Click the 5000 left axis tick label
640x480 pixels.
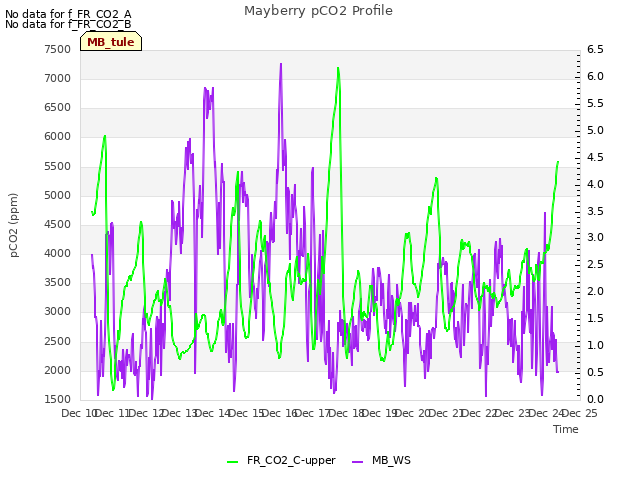point(58,196)
